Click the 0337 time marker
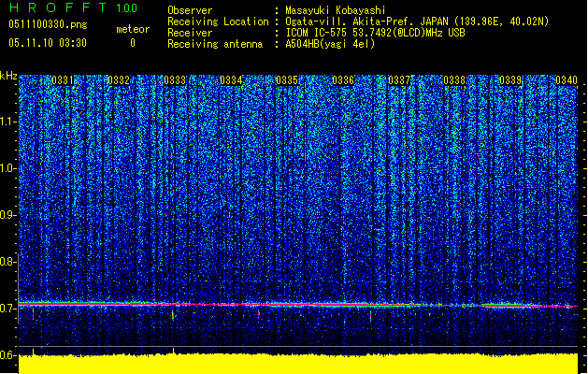Viewport: 588px width, 374px height. 399,80
